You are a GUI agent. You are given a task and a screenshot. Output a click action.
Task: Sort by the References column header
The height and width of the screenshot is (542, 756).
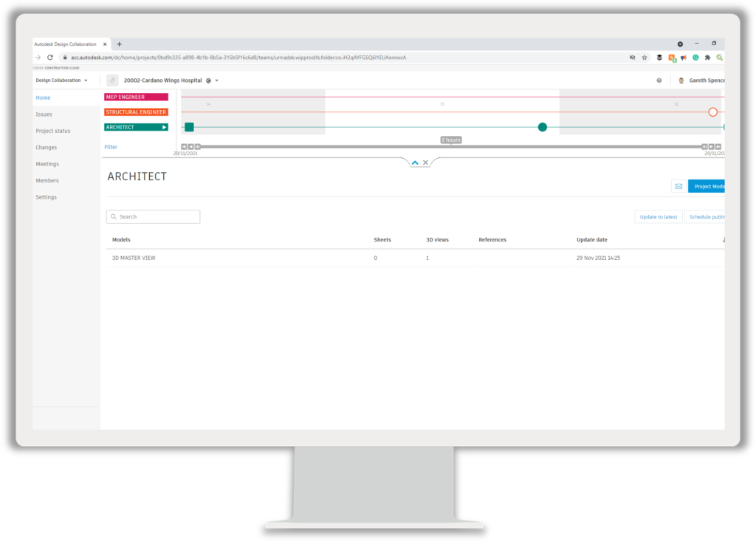point(492,240)
